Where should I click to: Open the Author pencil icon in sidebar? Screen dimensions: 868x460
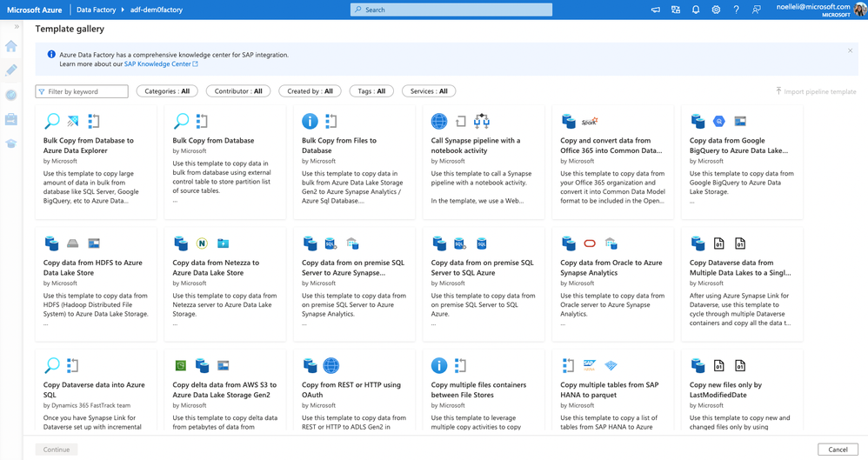(11, 70)
